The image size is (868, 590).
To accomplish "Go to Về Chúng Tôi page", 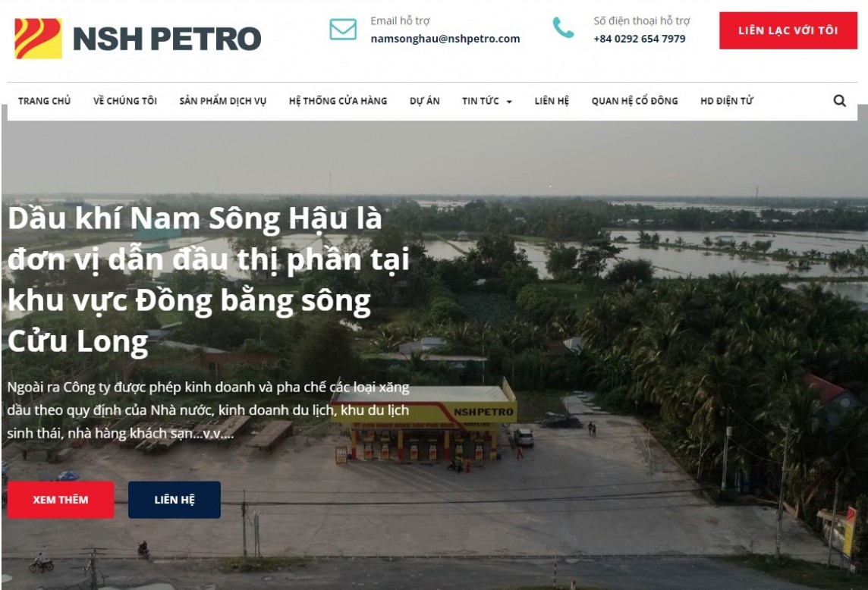I will coord(125,101).
